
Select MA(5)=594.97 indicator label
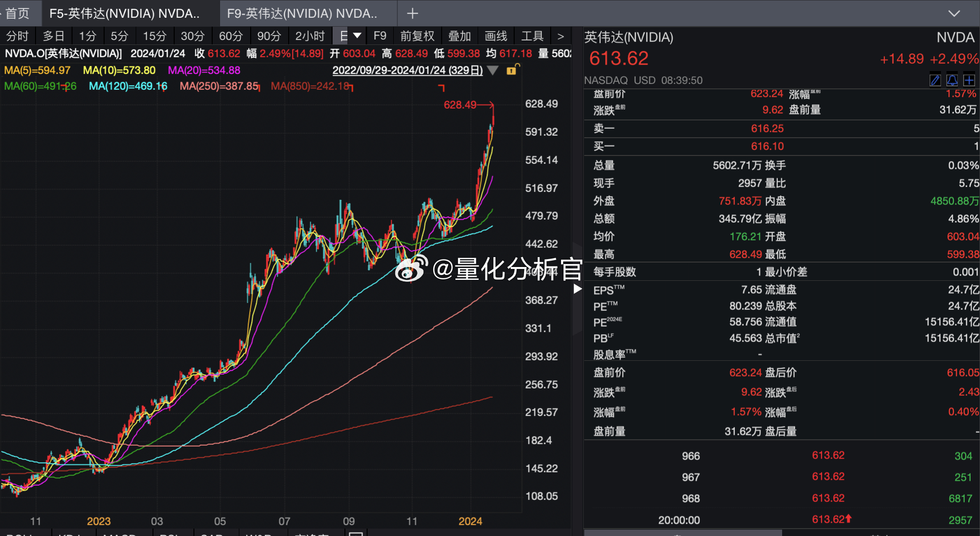(x=37, y=70)
